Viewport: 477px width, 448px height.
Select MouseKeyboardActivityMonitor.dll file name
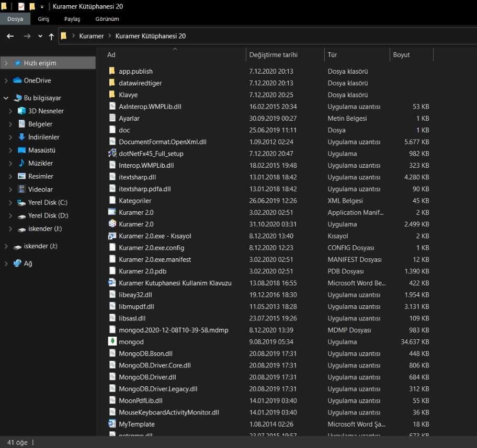[169, 412]
